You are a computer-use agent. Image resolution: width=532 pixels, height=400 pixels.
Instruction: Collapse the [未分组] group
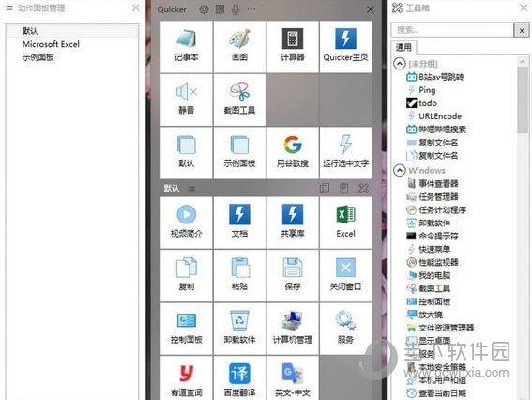(400, 64)
